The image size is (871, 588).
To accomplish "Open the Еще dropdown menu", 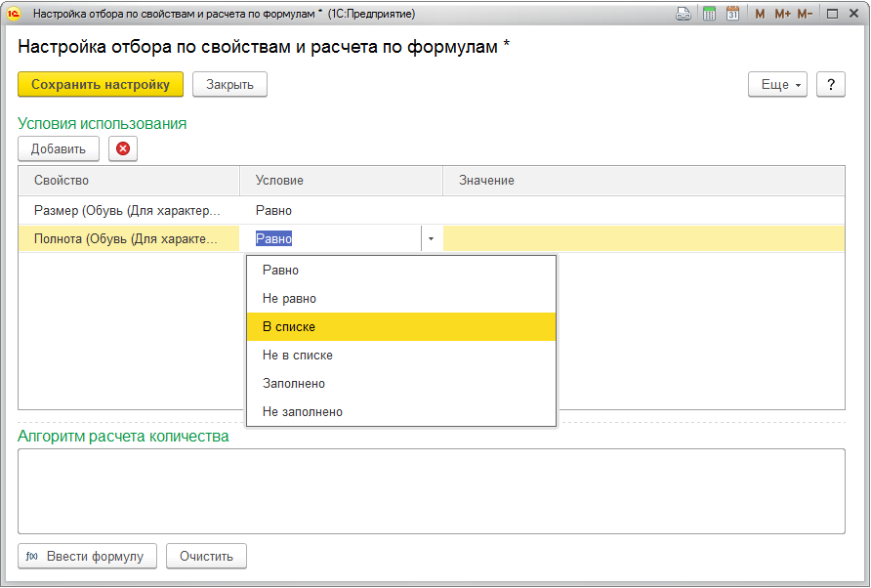I will pos(777,84).
